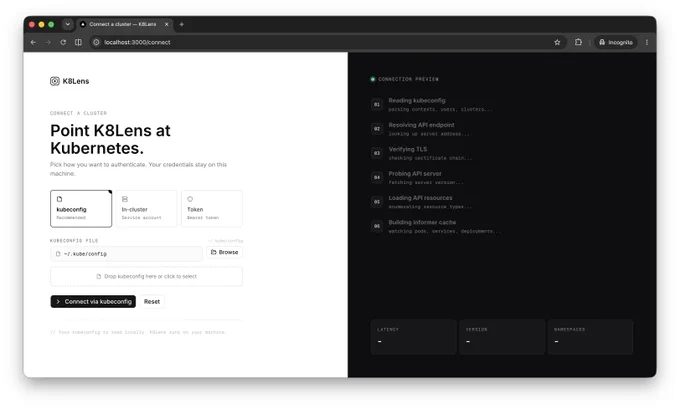The height and width of the screenshot is (409, 680).
Task: Click the Latency stat card
Action: tap(414, 337)
